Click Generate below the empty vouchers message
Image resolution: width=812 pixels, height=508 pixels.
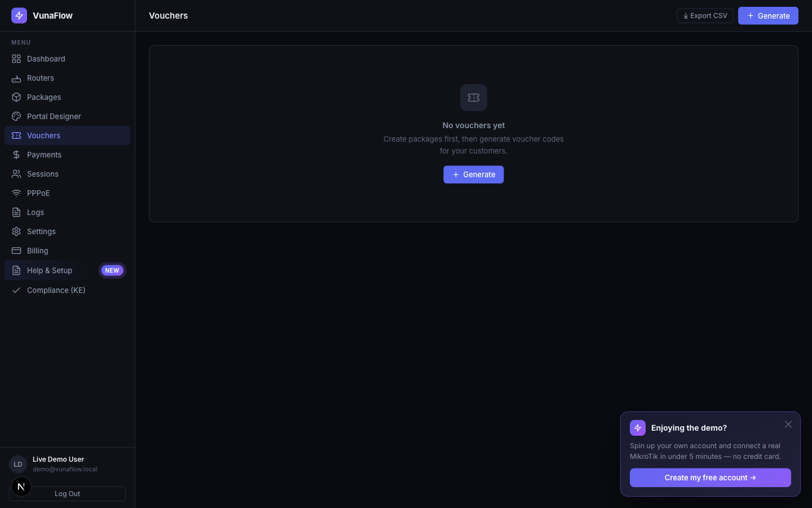tap(474, 174)
